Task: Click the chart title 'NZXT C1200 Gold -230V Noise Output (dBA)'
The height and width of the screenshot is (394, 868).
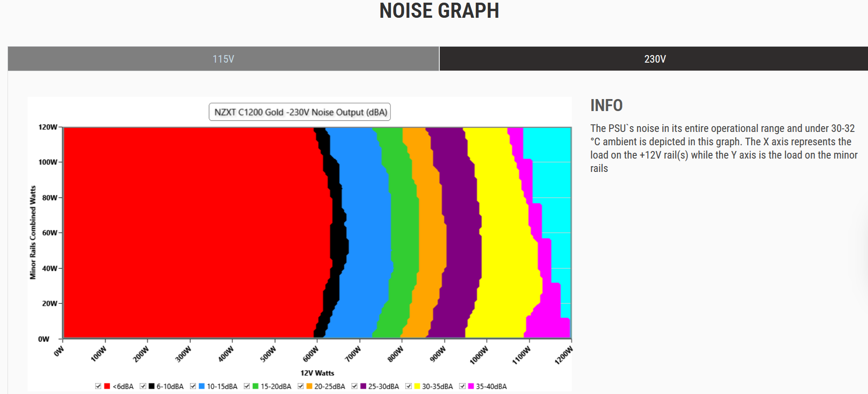Action: tap(300, 112)
